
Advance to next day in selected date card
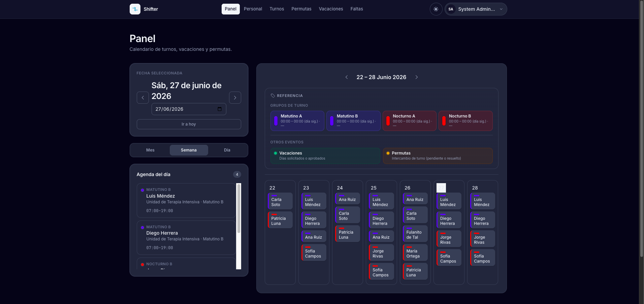tap(235, 98)
